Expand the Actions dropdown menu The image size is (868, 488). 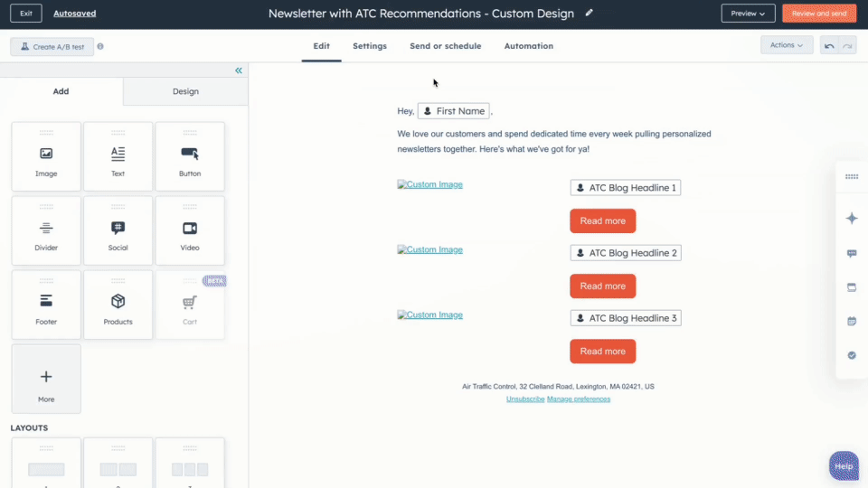tap(787, 45)
